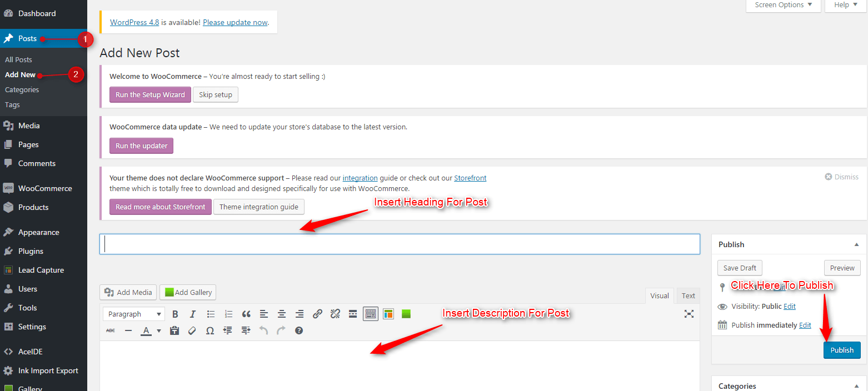Insert or edit a link
This screenshot has width=868, height=391.
tap(317, 314)
